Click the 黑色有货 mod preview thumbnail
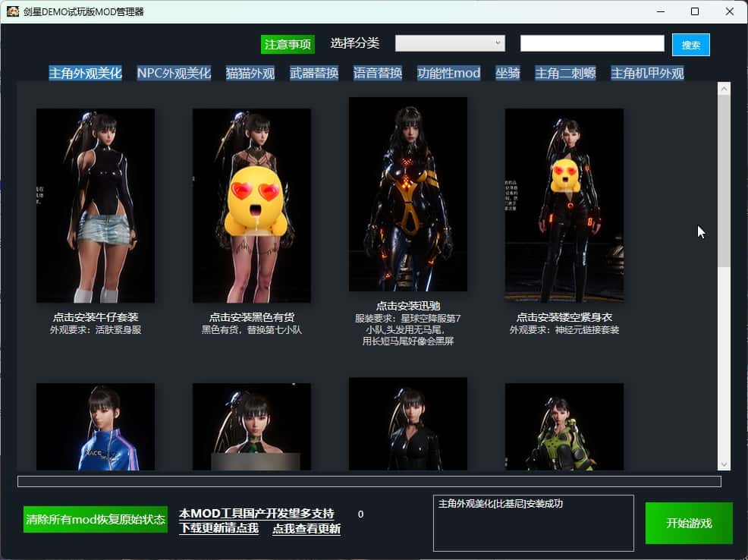748x560 pixels. coord(252,206)
